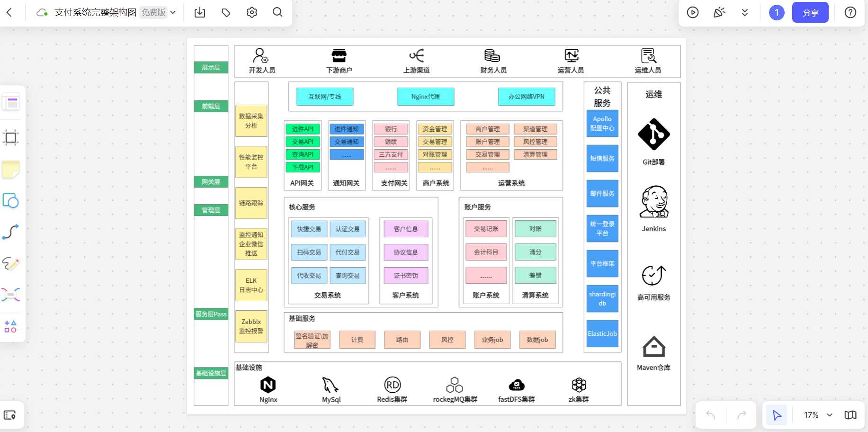The image size is (868, 432).
Task: Select the 银联 pink box
Action: point(391,142)
